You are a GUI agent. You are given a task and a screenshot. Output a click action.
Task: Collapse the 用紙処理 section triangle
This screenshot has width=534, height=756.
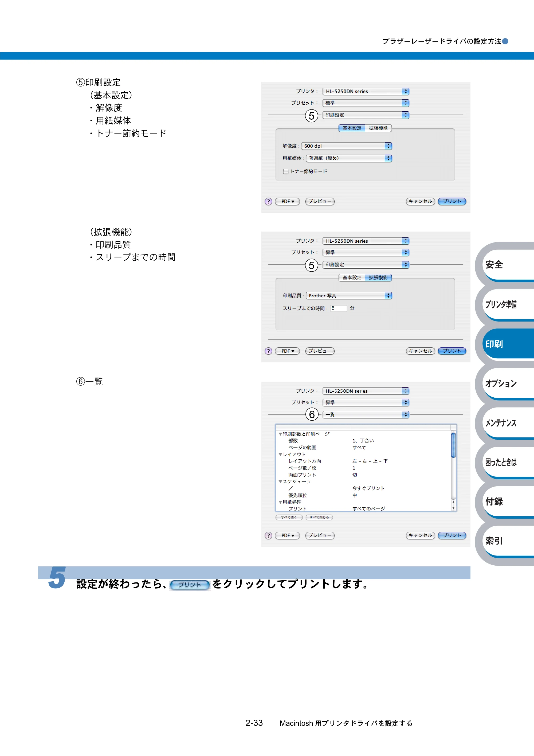280,502
